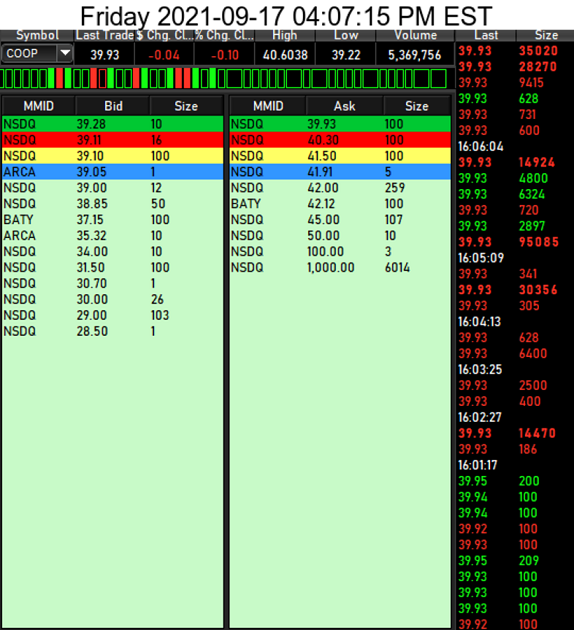Click the High column header
This screenshot has width=574, height=630.
285,35
